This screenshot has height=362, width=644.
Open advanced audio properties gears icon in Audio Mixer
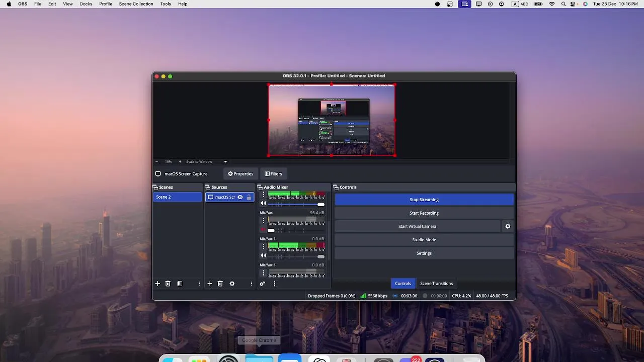tap(262, 284)
